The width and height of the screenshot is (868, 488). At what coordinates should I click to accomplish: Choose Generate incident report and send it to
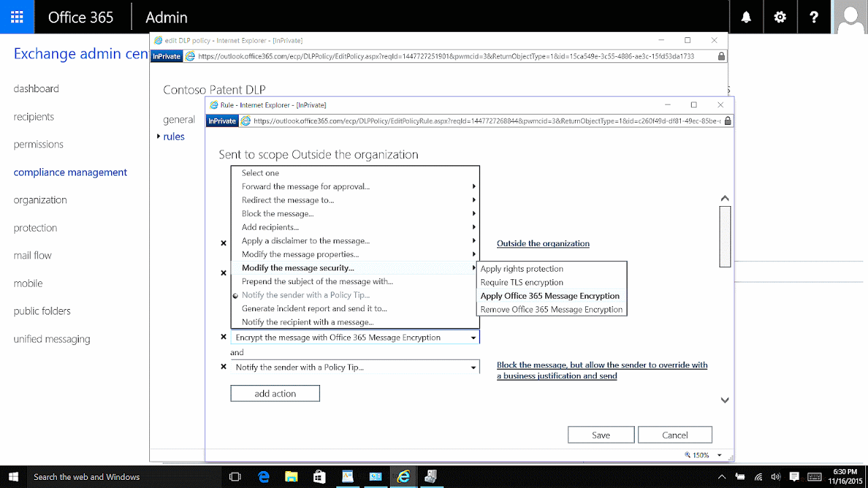coord(355,308)
